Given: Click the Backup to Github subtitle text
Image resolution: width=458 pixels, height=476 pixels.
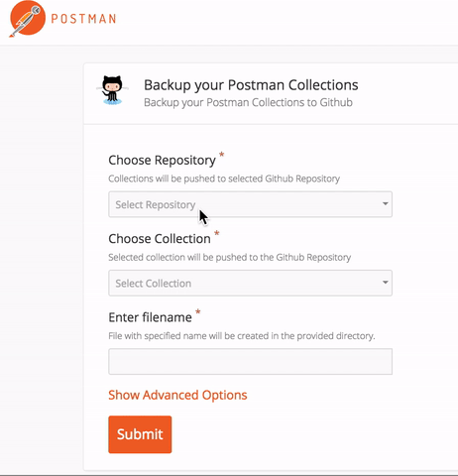Looking at the screenshot, I should click(248, 102).
